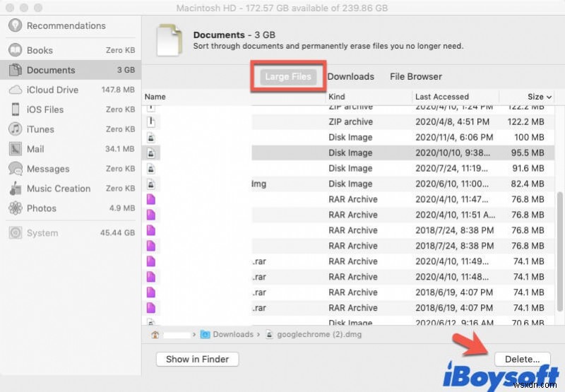This screenshot has height=392, width=565.
Task: Open Downloads folder label in path bar
Action: pyautogui.click(x=233, y=334)
